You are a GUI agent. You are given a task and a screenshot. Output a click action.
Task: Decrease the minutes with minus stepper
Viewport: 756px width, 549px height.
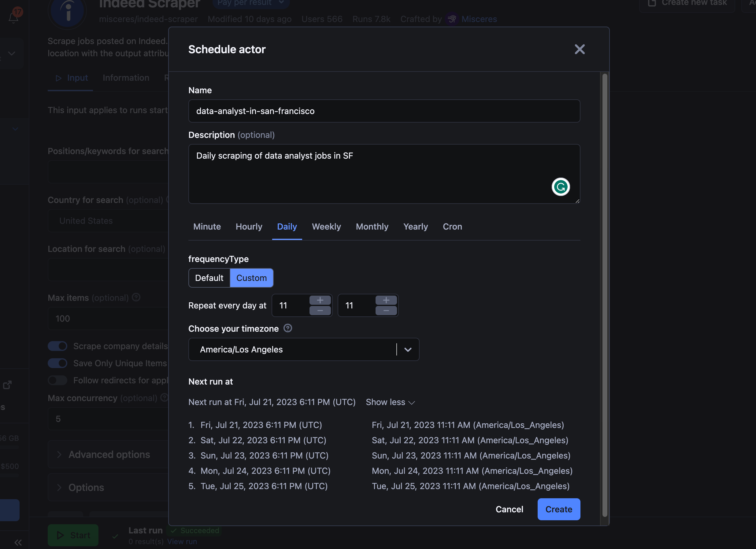(386, 311)
